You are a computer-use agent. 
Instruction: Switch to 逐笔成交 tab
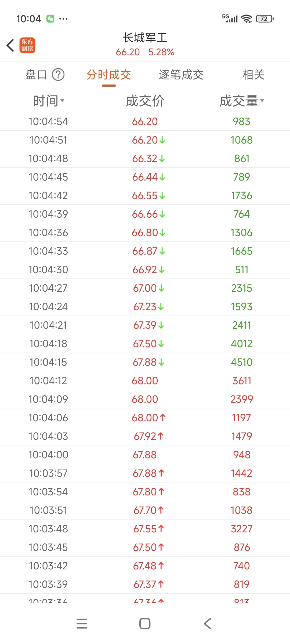pos(181,75)
